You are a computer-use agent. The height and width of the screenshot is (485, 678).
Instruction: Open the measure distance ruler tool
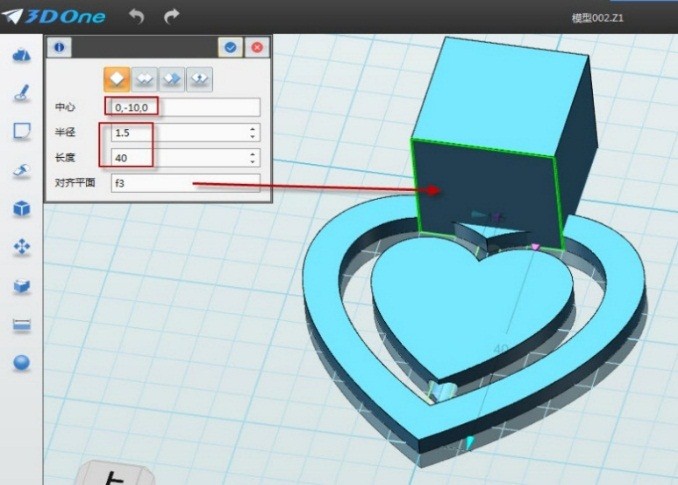click(21, 325)
